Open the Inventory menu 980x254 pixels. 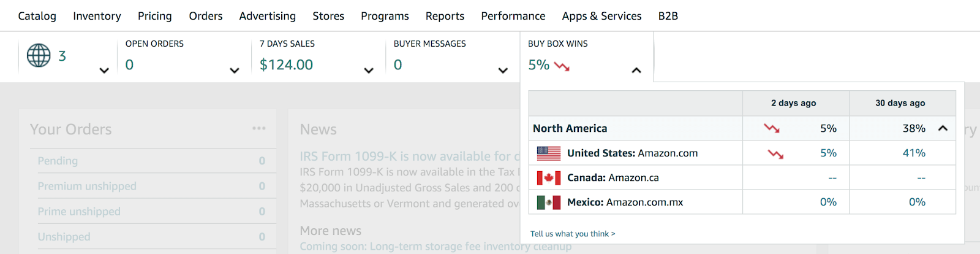click(97, 16)
